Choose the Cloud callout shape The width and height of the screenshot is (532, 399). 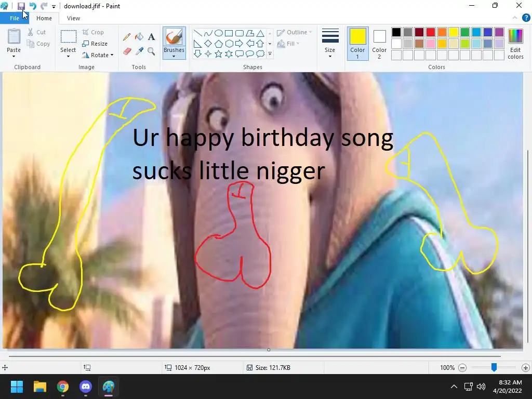tap(260, 54)
